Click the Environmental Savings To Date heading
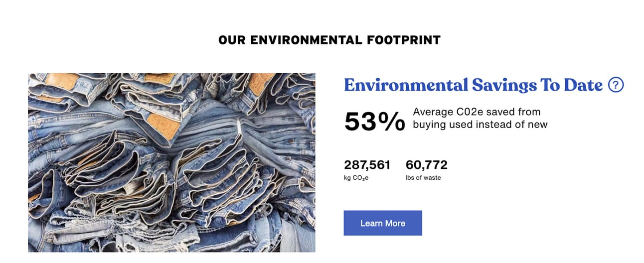Image resolution: width=644 pixels, height=263 pixels. [x=474, y=85]
